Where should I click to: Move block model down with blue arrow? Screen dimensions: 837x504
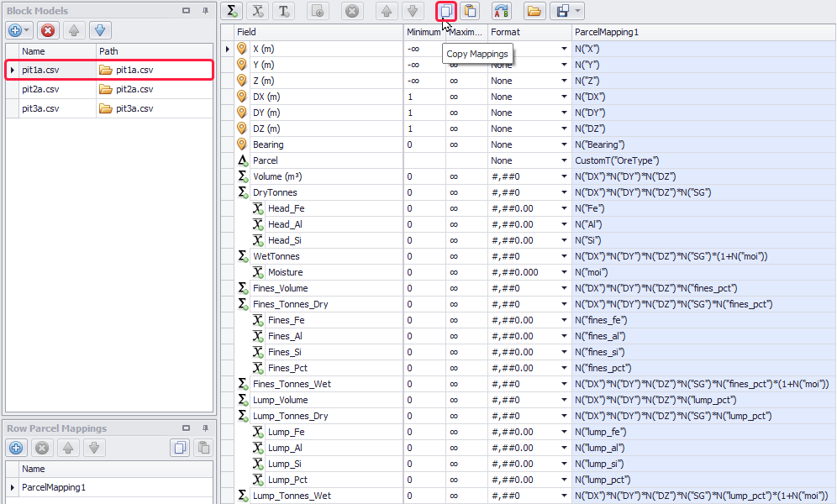pos(99,30)
